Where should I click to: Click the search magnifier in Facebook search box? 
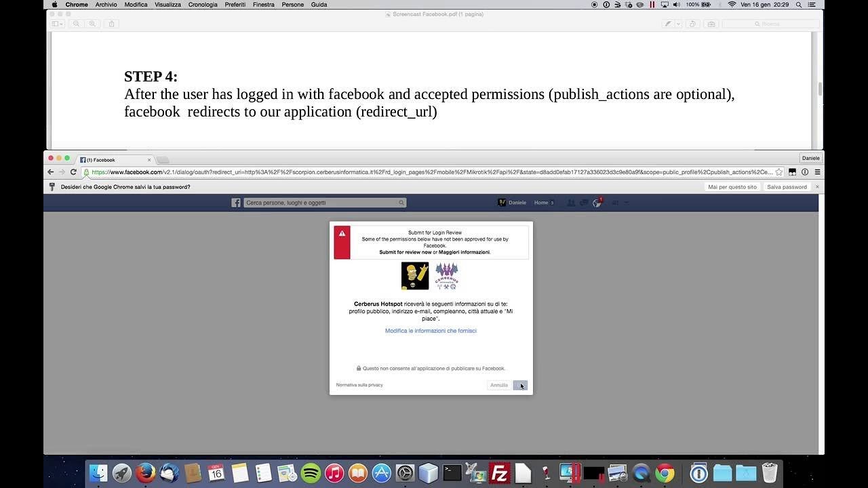point(401,203)
